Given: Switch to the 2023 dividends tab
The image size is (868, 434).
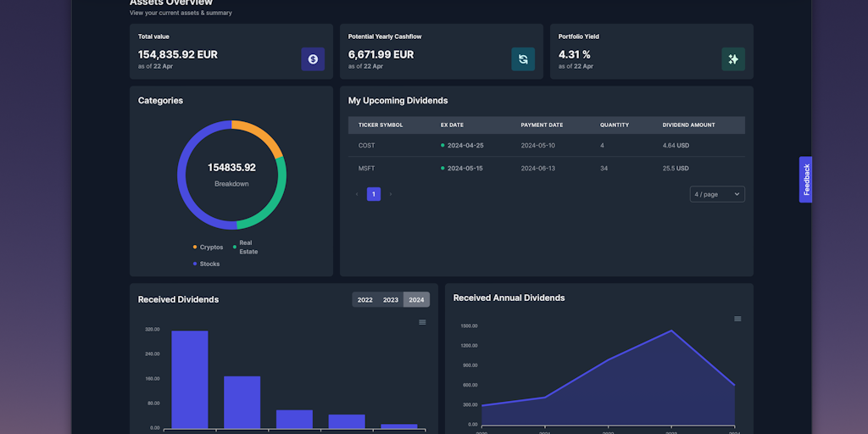Looking at the screenshot, I should [x=390, y=300].
